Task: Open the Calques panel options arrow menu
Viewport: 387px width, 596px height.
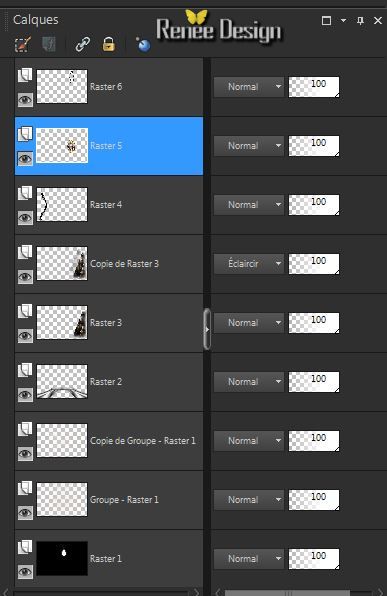Action: pyautogui.click(x=343, y=21)
